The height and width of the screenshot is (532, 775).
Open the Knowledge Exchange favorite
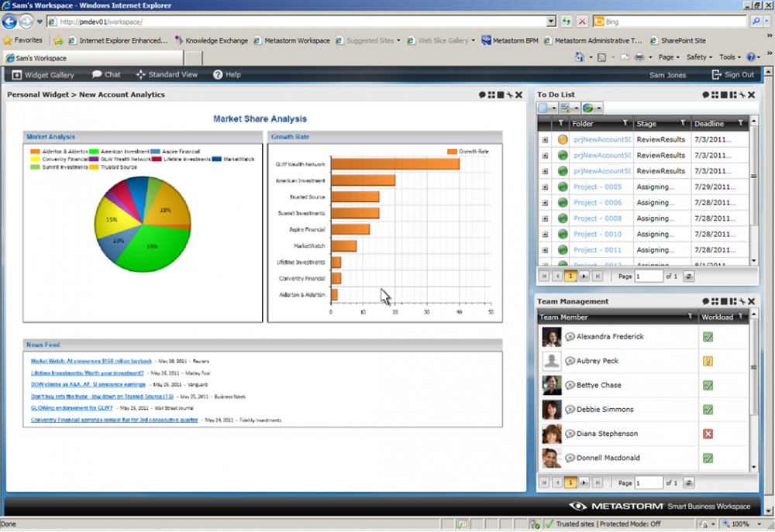pyautogui.click(x=212, y=40)
